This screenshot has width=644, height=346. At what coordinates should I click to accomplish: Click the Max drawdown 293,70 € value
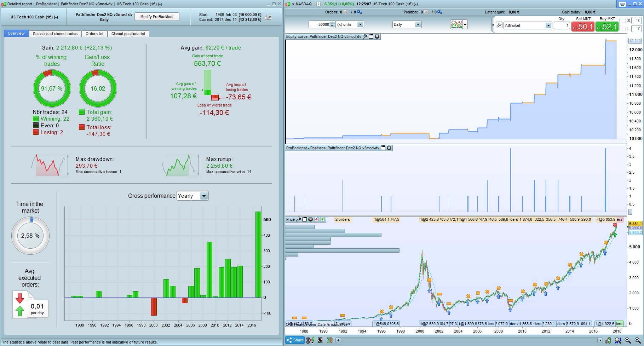click(86, 166)
